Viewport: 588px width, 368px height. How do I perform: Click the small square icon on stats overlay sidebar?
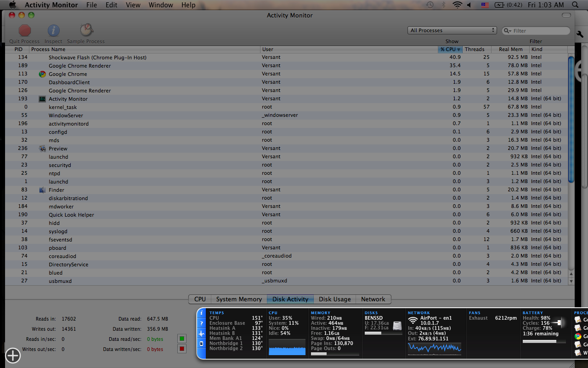tap(201, 344)
